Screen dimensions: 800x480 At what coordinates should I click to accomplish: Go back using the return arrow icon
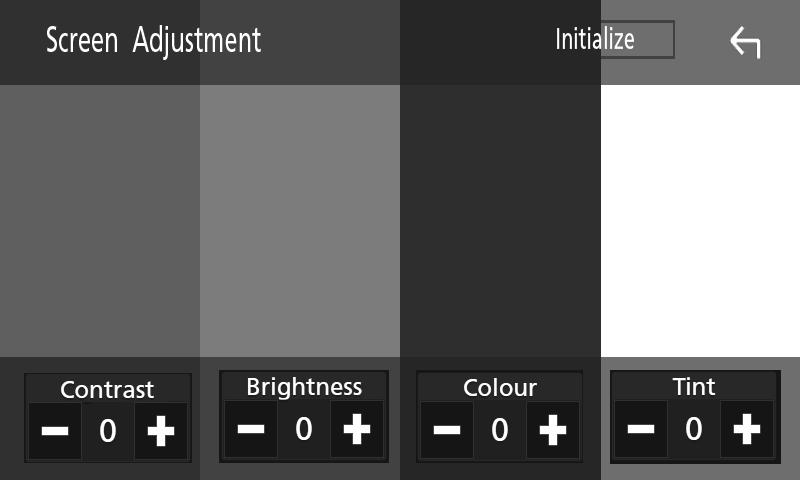(x=745, y=42)
